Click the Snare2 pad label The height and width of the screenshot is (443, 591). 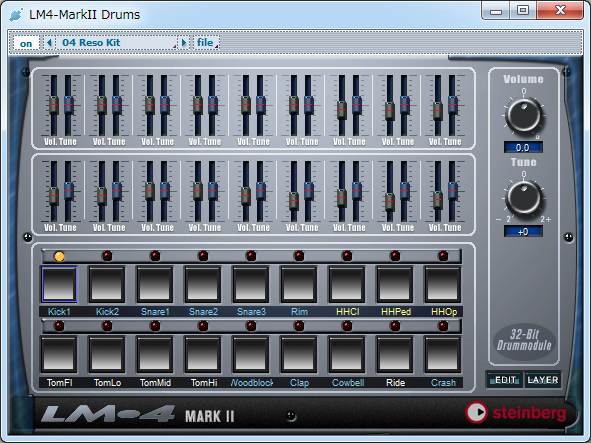tap(203, 312)
